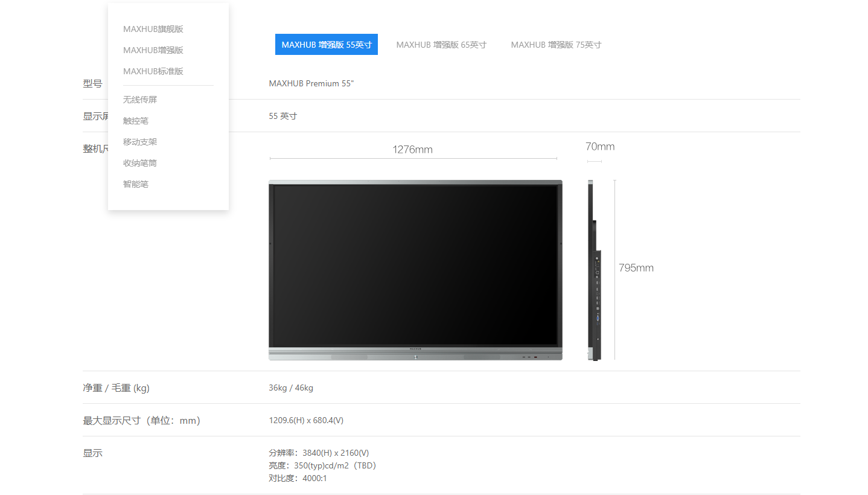The height and width of the screenshot is (495, 868).
Task: Click the 1276mm width dimension label
Action: (x=412, y=150)
